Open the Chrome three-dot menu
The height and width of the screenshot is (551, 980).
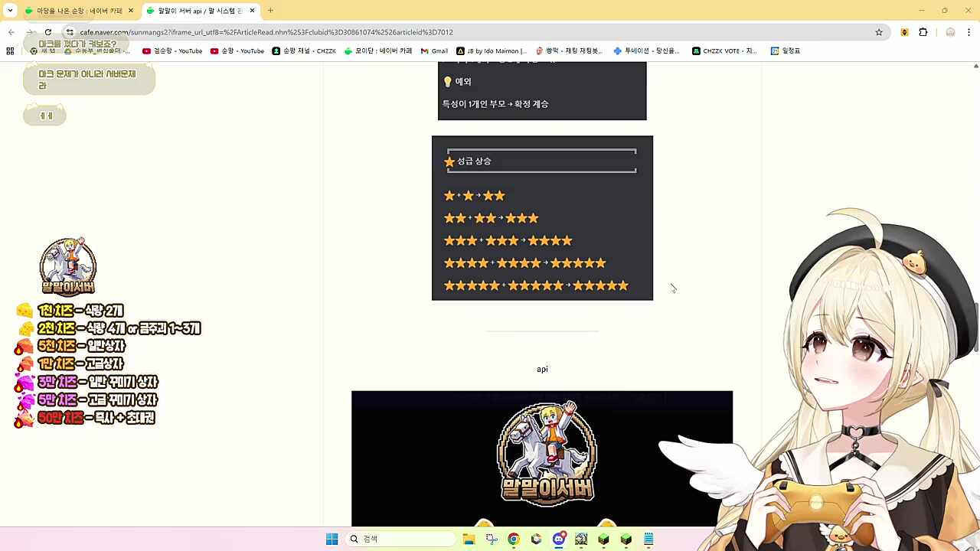[x=969, y=32]
